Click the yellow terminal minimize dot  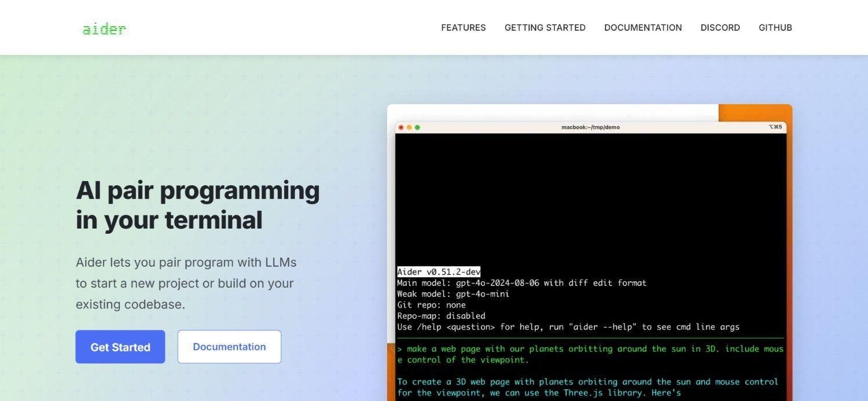coord(409,127)
